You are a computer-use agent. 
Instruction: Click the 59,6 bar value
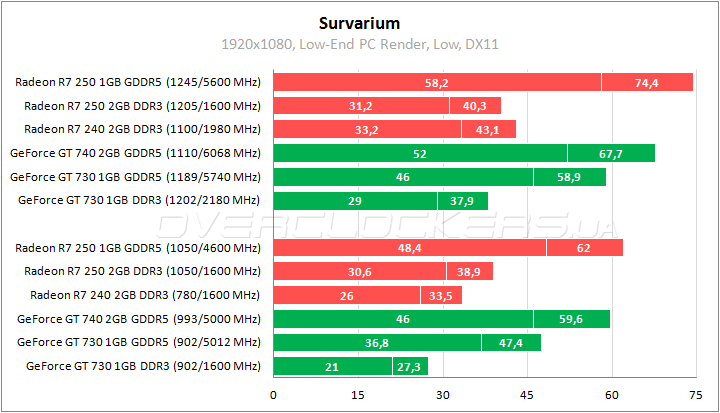571,319
